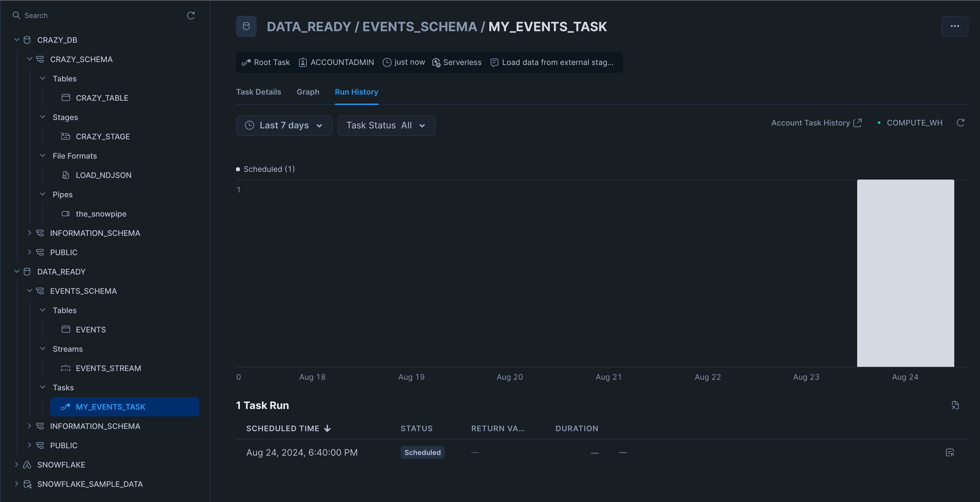Select the Run History tab

(x=356, y=92)
